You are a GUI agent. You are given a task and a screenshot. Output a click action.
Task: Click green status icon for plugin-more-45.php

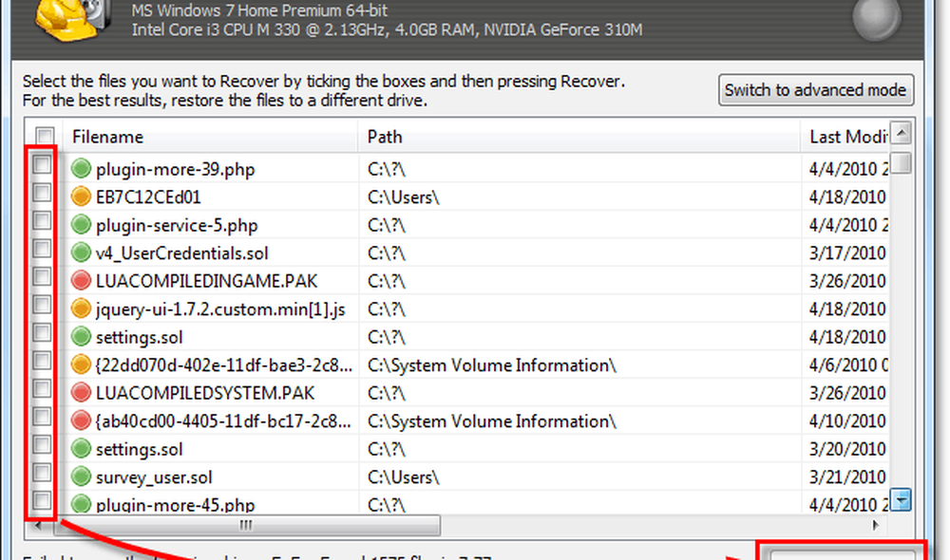coord(81,504)
